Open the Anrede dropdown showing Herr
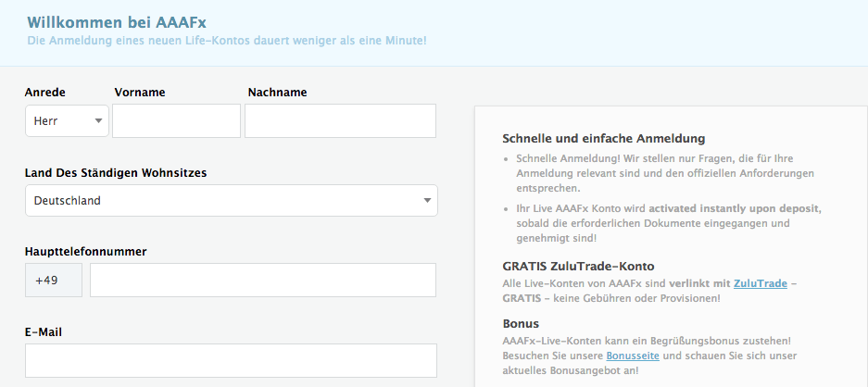868x387 pixels. point(67,120)
